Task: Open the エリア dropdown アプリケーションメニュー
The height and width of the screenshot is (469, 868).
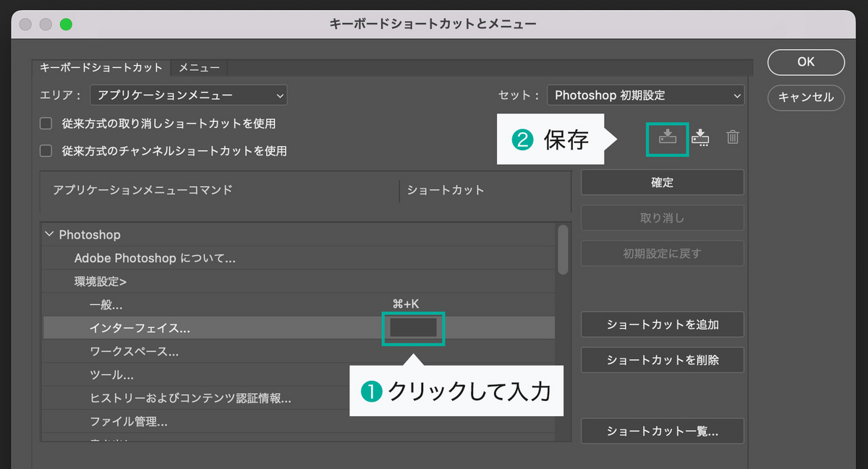Action: point(188,95)
